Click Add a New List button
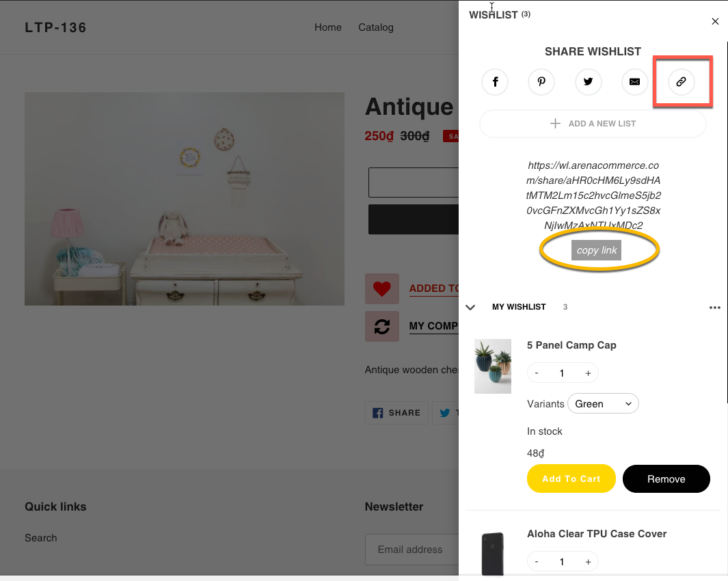Viewport: 728px width, 581px height. pyautogui.click(x=593, y=124)
